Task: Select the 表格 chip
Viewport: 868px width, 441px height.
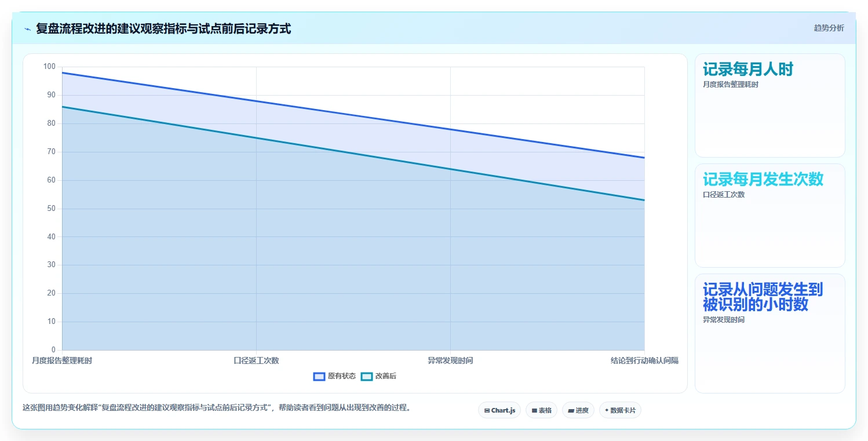Action: click(541, 410)
